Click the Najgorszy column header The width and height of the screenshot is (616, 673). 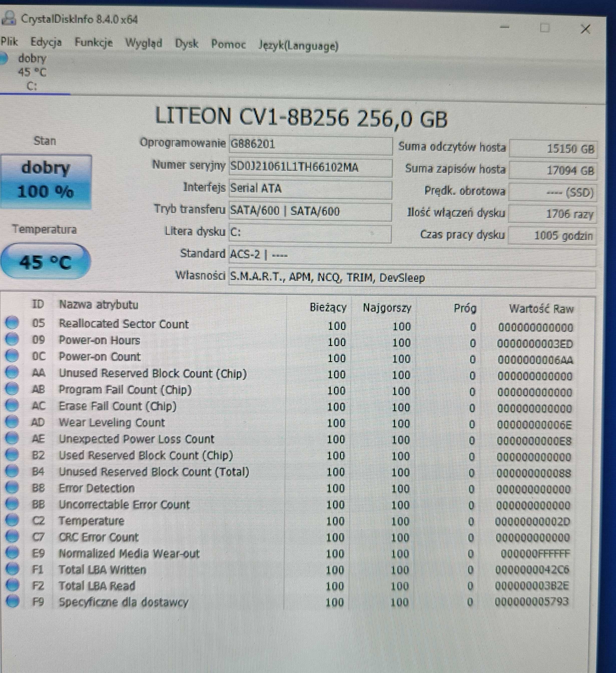click(387, 307)
